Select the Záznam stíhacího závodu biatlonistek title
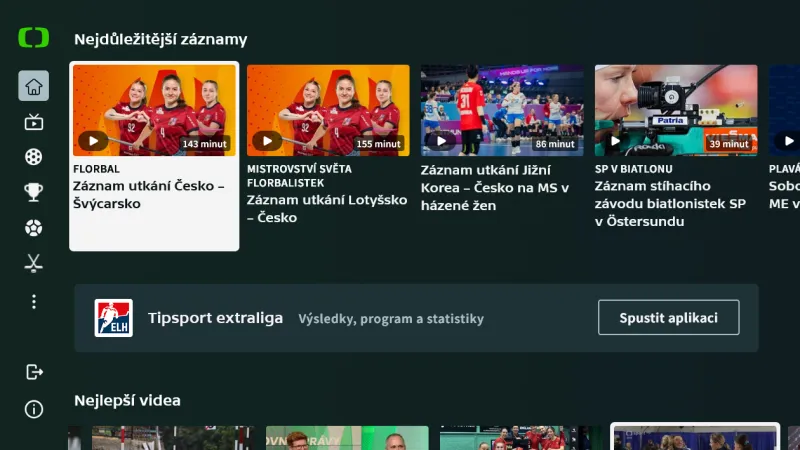 pos(670,204)
